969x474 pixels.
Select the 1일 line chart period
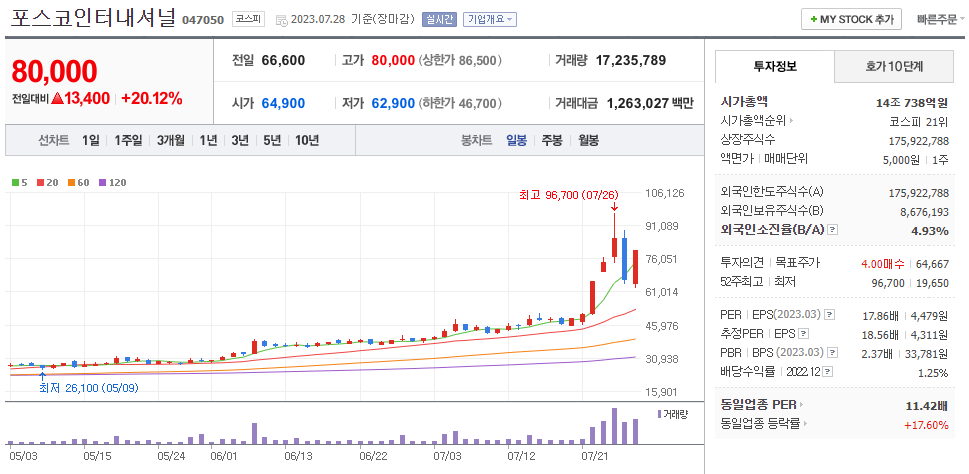coord(91,140)
